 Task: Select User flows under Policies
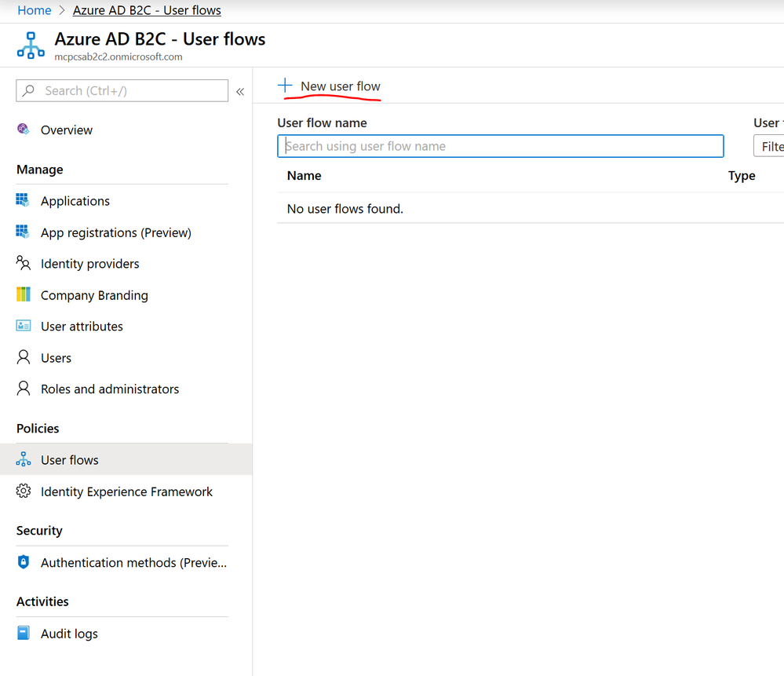coord(126,459)
